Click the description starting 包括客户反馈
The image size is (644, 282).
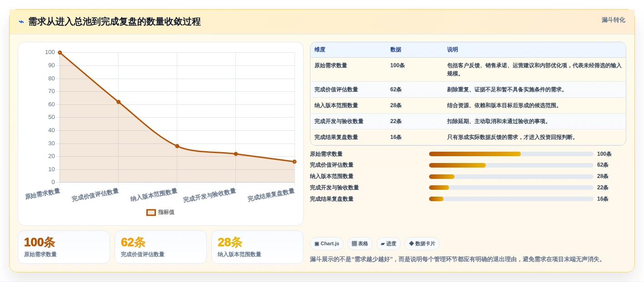click(x=534, y=69)
